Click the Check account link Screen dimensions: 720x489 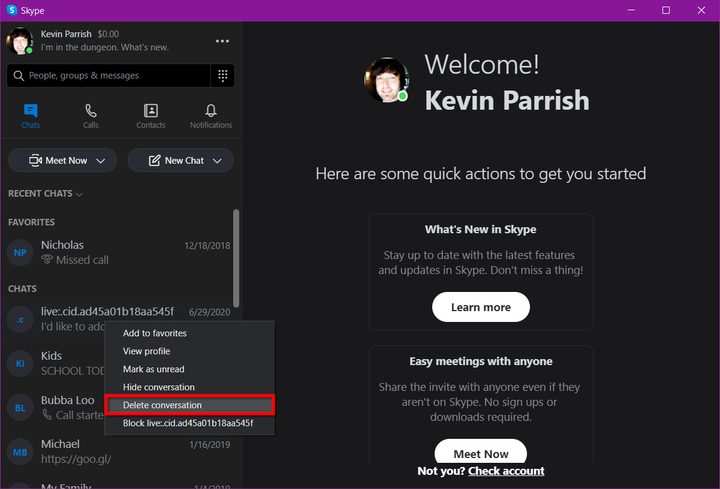point(506,471)
